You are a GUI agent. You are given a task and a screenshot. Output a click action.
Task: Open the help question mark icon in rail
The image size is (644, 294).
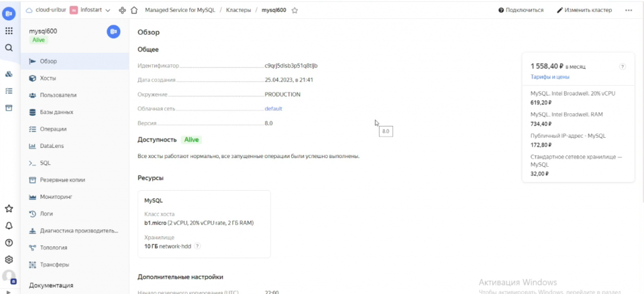9,242
